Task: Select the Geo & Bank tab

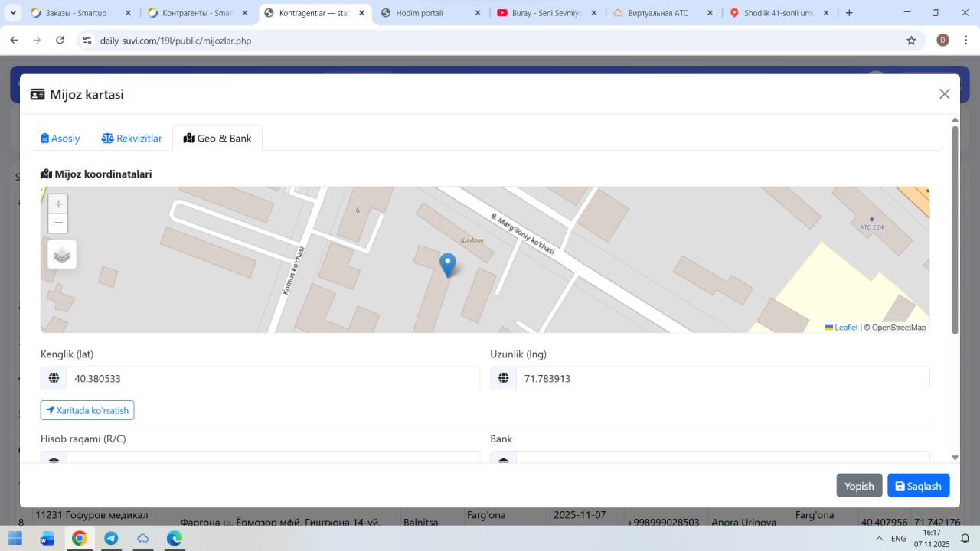Action: click(x=217, y=139)
